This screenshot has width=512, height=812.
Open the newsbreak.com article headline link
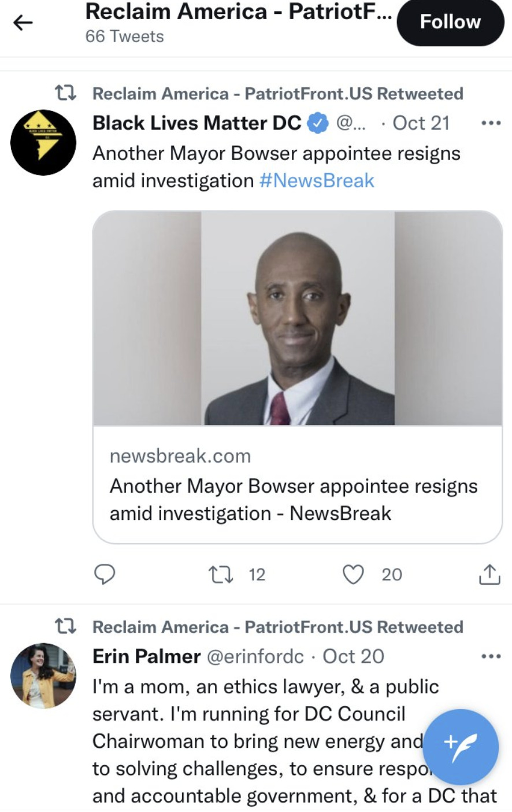pyautogui.click(x=294, y=500)
